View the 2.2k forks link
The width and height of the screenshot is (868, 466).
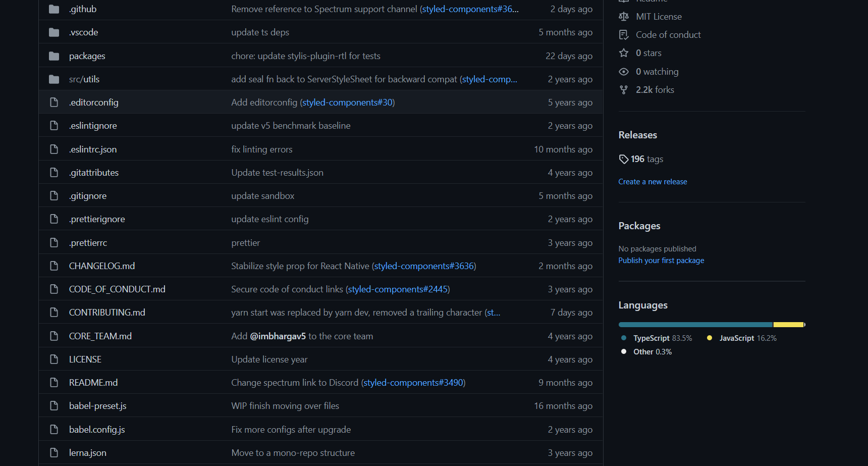(655, 90)
